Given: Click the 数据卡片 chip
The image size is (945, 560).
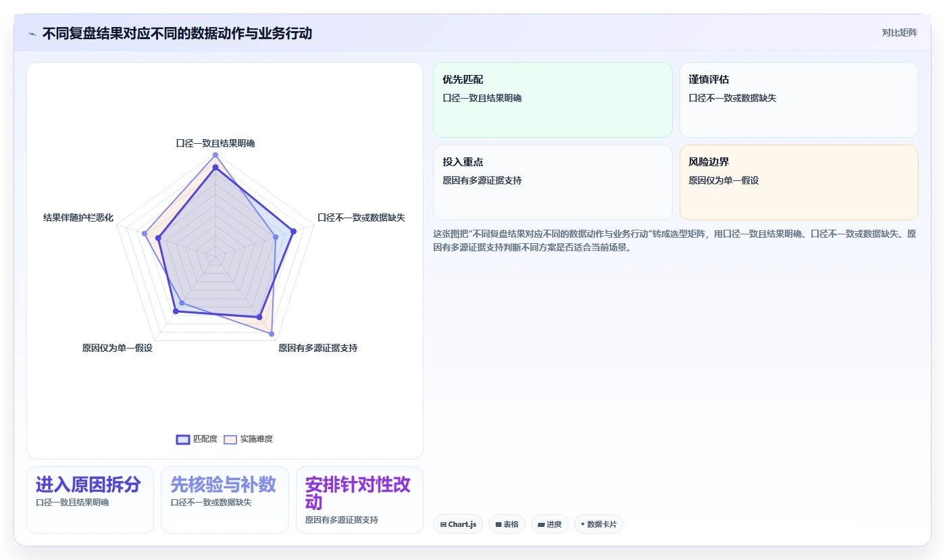Looking at the screenshot, I should [598, 524].
